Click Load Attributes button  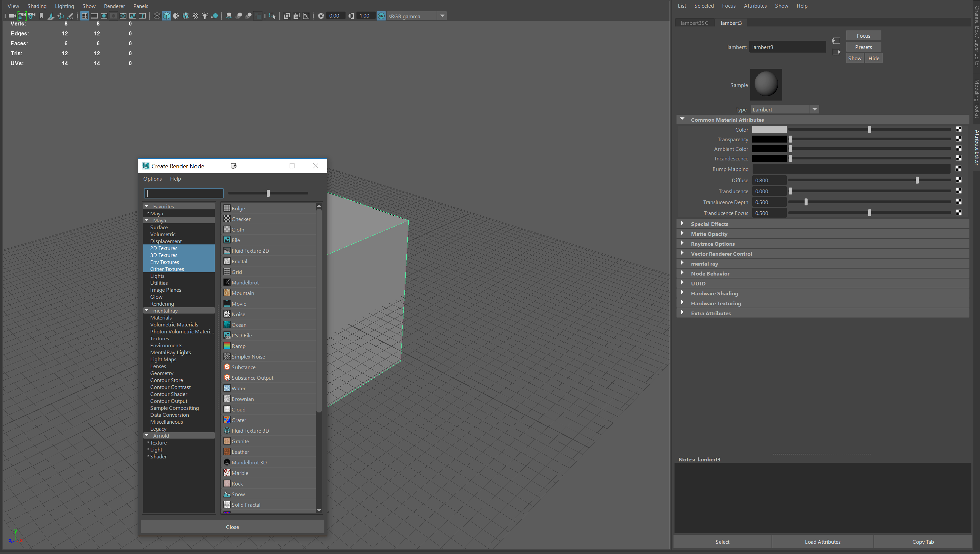(822, 542)
